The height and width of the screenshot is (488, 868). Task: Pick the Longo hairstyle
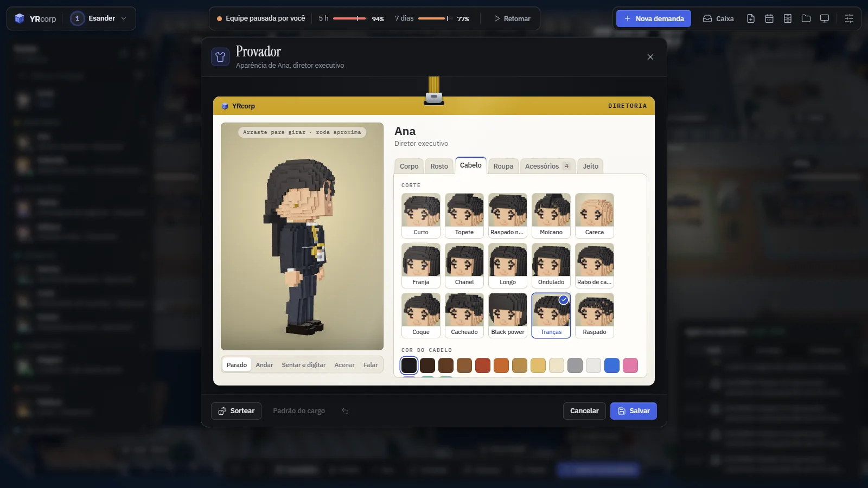point(508,266)
